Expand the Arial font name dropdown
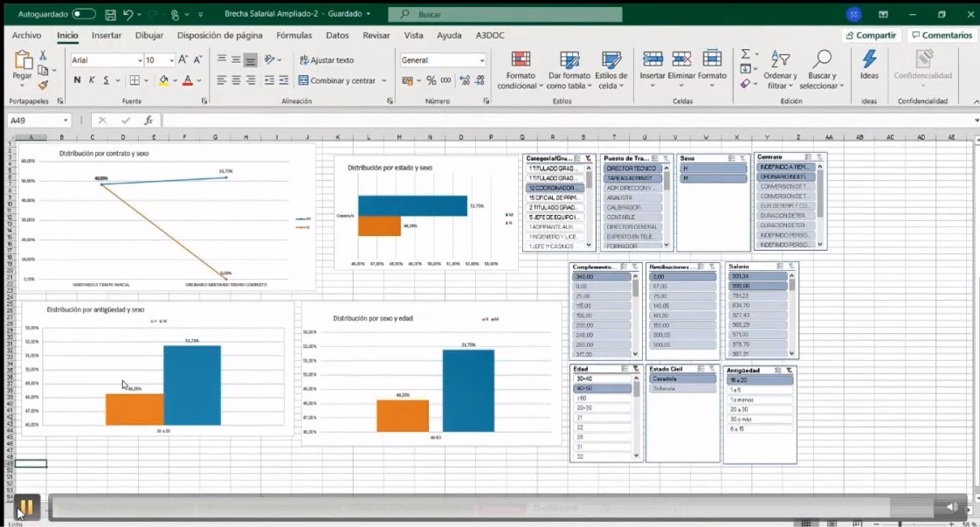The image size is (980, 527). 140,60
